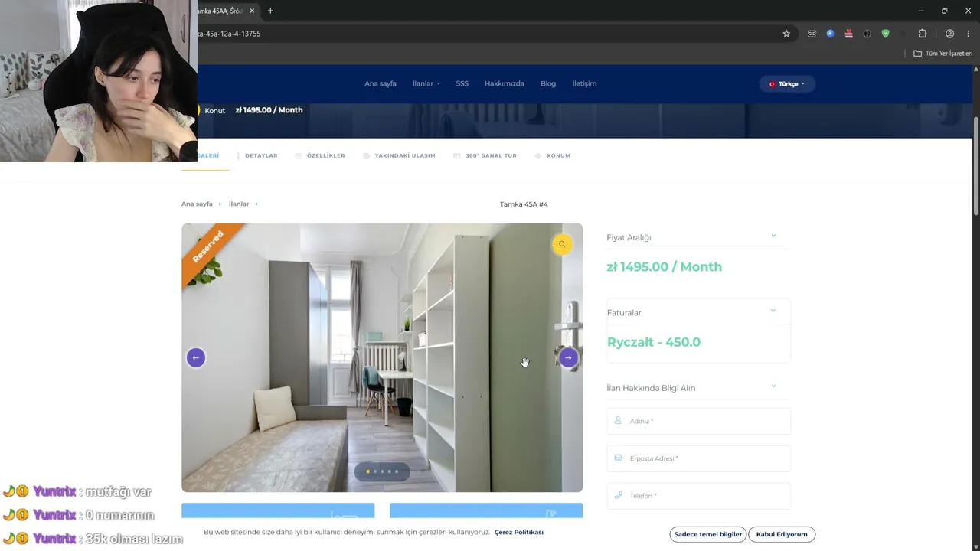The image size is (980, 551).
Task: Go to Ana sayfa in navigation
Action: 381,83
